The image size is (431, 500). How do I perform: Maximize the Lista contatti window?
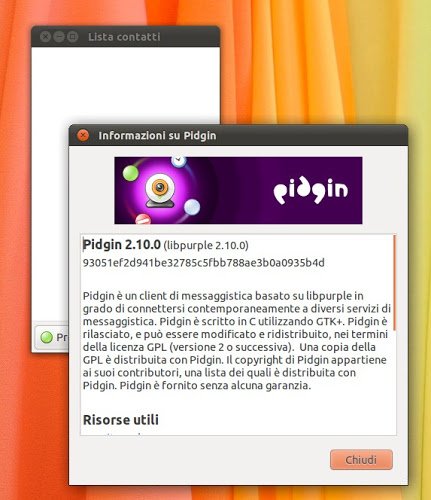pyautogui.click(x=72, y=37)
